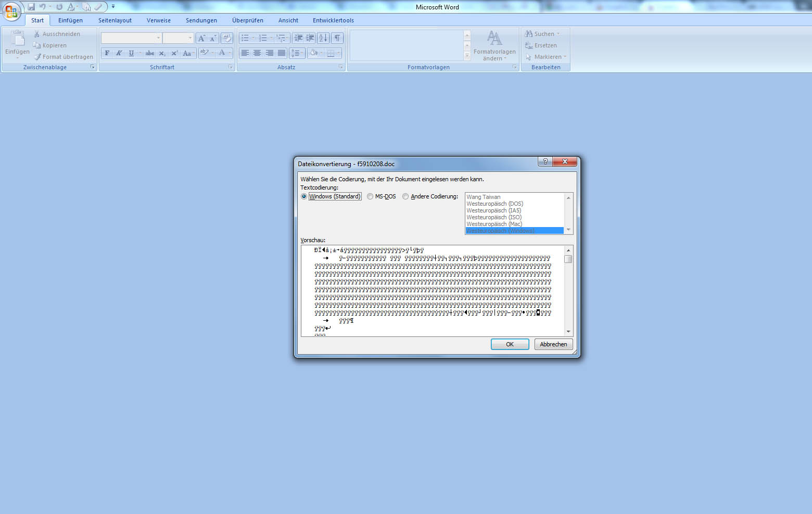Click the Format übertragen brush
Screen dimensions: 812x514
click(x=63, y=57)
